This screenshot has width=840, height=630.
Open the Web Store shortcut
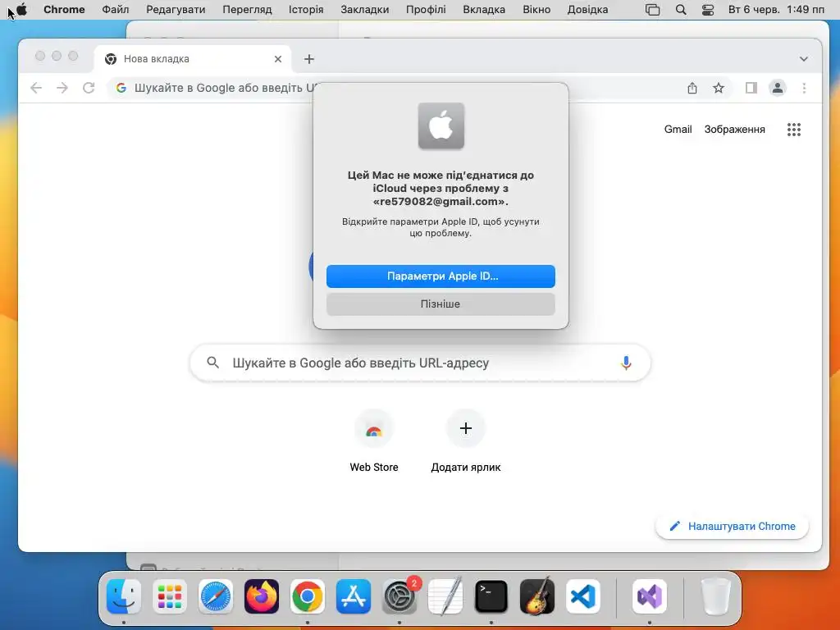pyautogui.click(x=374, y=441)
